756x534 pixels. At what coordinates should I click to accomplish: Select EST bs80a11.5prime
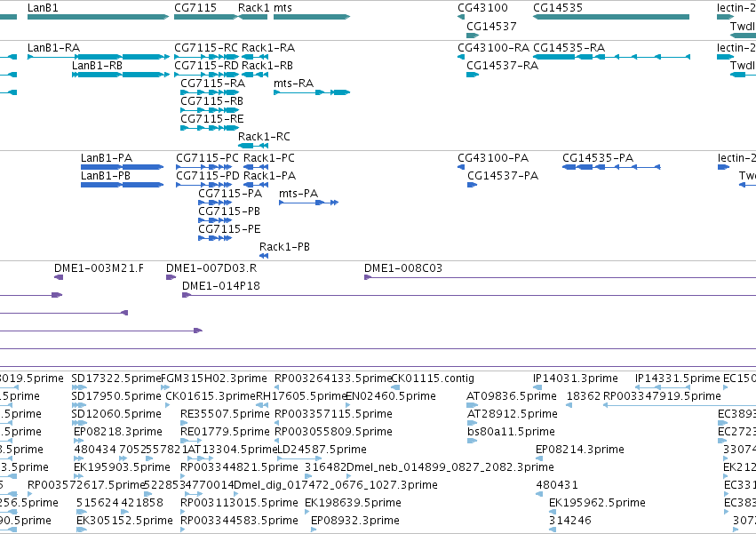point(472,441)
